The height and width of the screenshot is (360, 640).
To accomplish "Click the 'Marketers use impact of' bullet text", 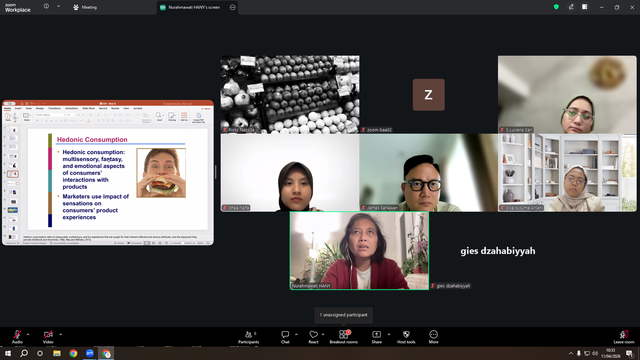I will (x=96, y=196).
